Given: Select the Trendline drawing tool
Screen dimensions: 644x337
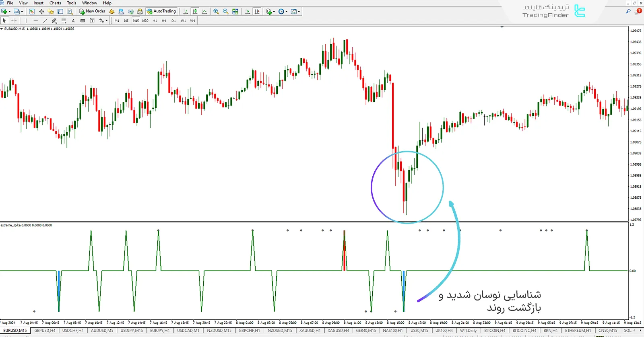Looking at the screenshot, I should pos(45,21).
